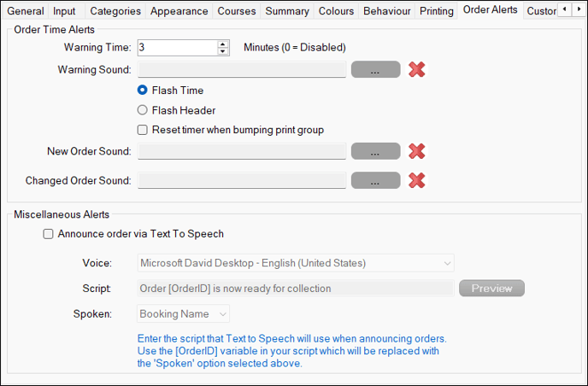Select the Flash Header radio option
This screenshot has height=386, width=588.
point(142,110)
